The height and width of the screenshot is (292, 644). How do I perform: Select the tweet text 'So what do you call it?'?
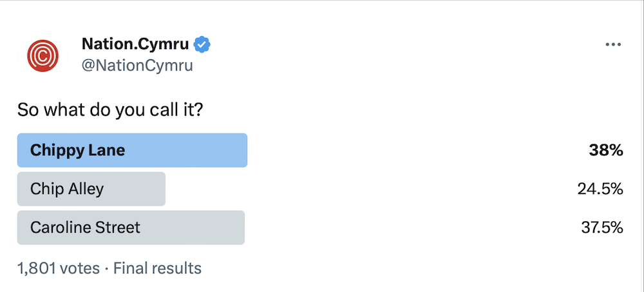coord(110,111)
